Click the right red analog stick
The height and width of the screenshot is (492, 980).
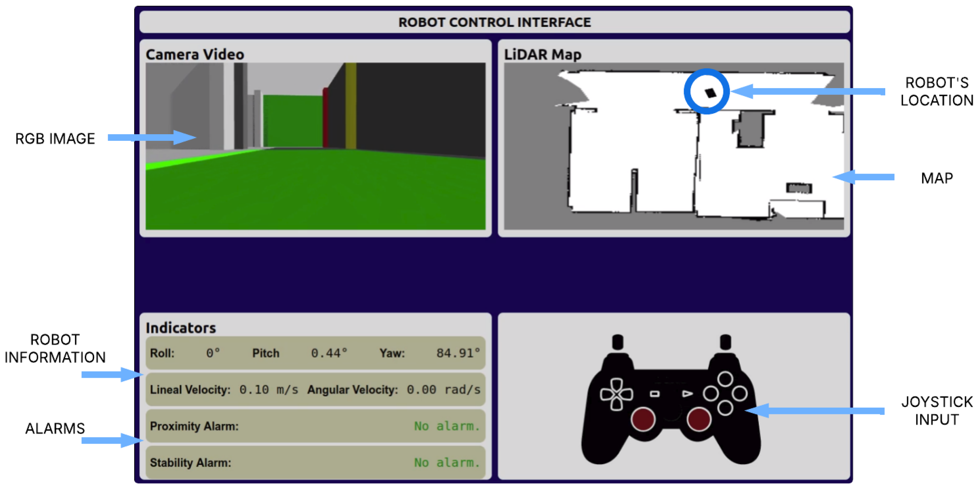click(699, 419)
